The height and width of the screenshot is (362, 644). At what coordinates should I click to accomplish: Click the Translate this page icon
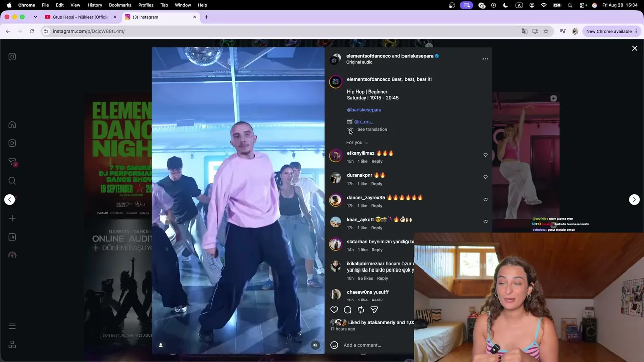click(524, 31)
